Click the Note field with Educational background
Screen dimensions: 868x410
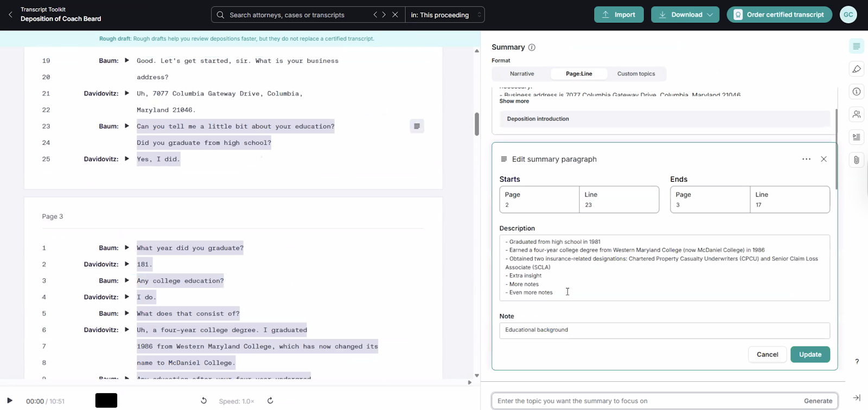pos(664,330)
